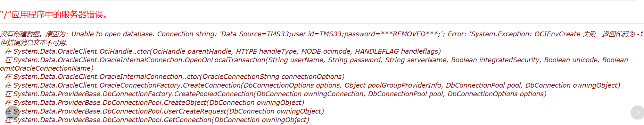Click the DbConnectionPool.GetConnection stack line
The height and width of the screenshot is (125, 644).
[157, 120]
